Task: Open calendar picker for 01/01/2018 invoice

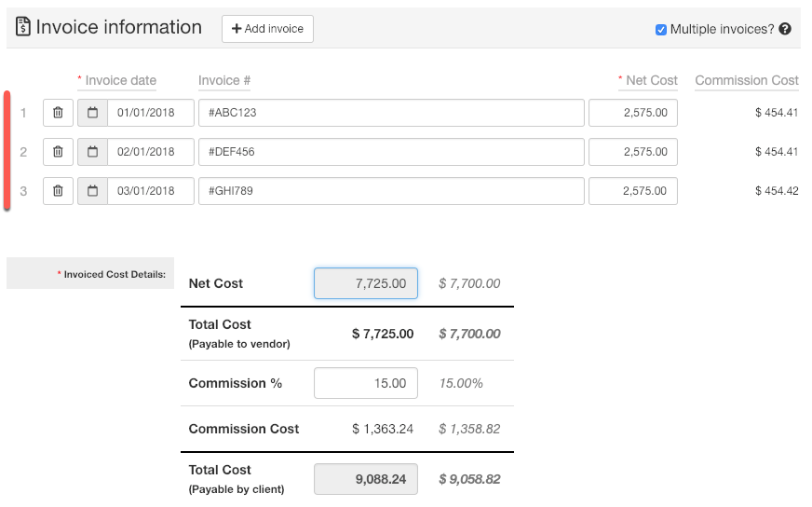Action: point(92,113)
